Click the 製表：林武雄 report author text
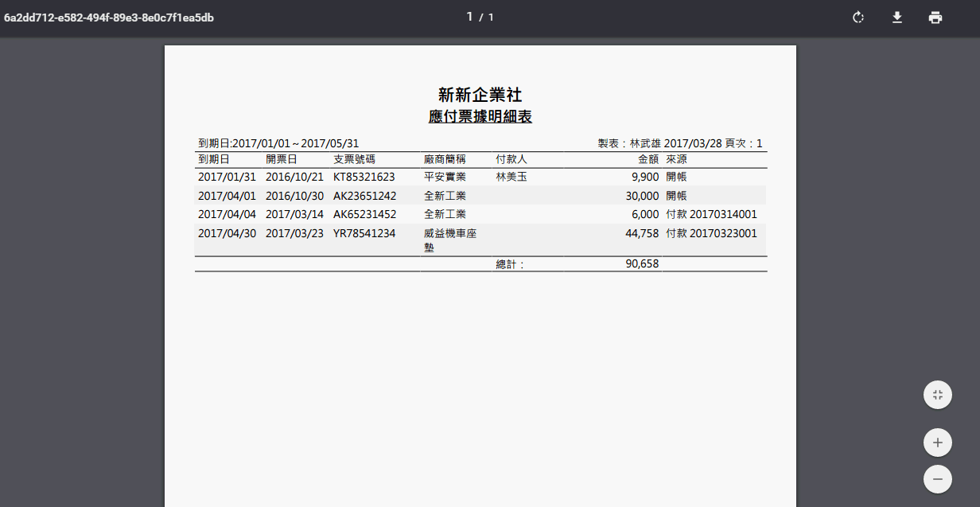 coord(629,143)
